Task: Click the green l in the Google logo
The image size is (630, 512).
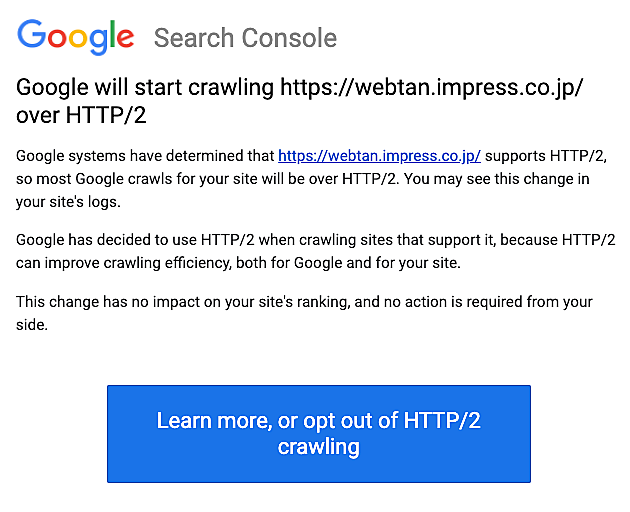Action: point(109,35)
